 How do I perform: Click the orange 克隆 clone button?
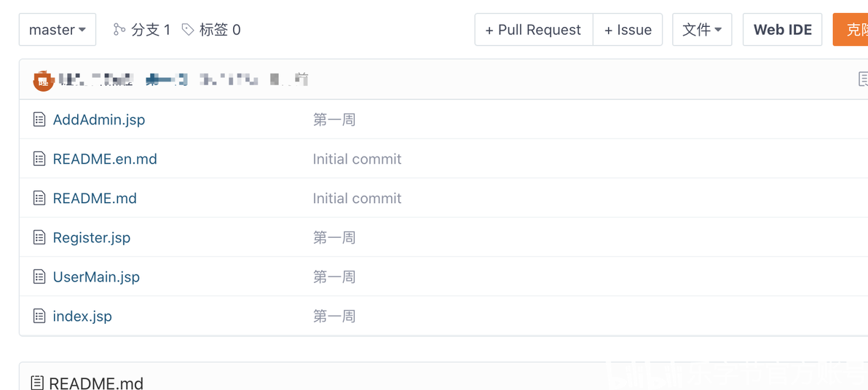[x=852, y=30]
